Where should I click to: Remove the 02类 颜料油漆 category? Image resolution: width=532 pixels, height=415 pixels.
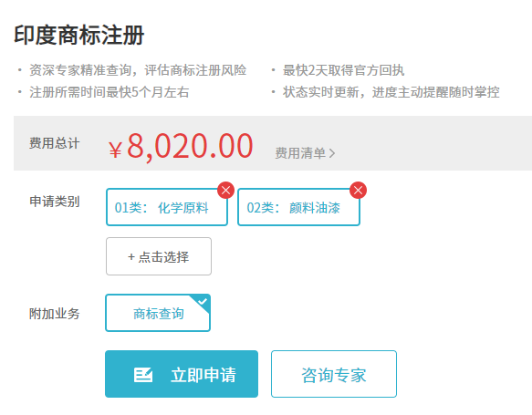point(358,191)
